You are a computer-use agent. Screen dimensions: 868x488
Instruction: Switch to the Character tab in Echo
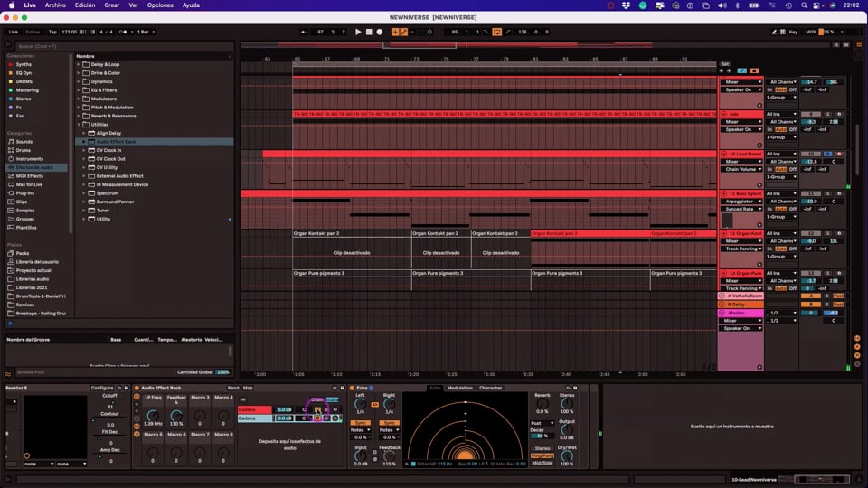pos(490,388)
